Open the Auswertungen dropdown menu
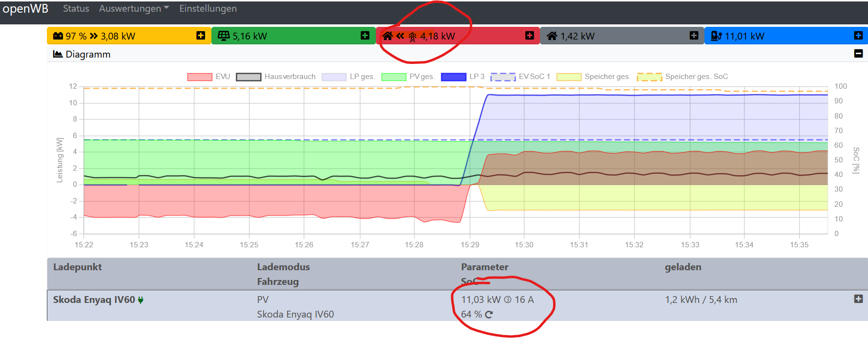The image size is (868, 339). (134, 9)
